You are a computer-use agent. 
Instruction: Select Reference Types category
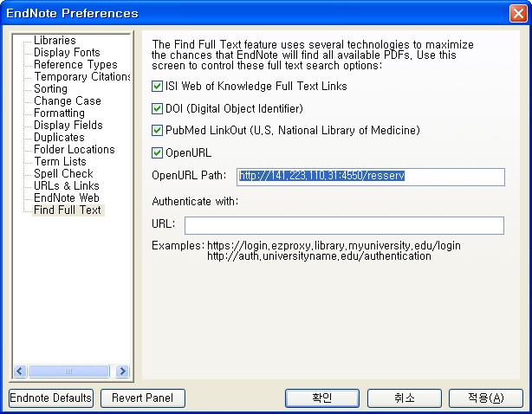tap(75, 64)
